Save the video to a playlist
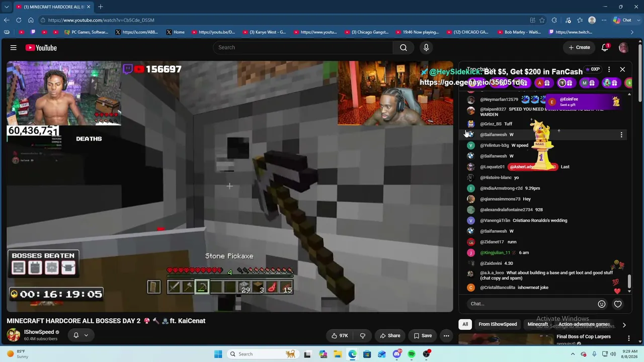Viewport: 644px width, 362px height. click(423, 335)
